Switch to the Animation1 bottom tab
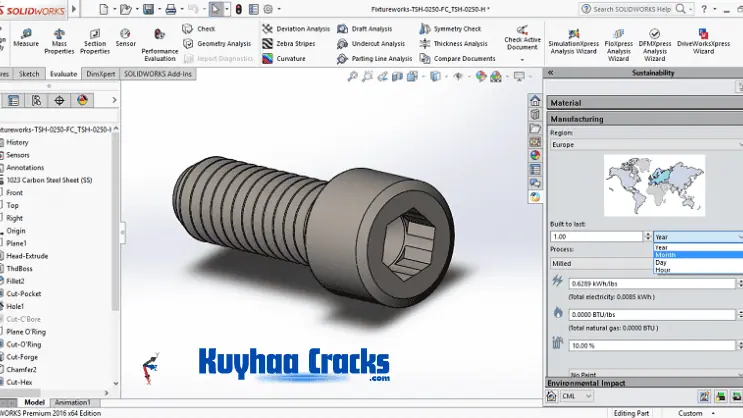Viewport: 743px width, 418px height. click(71, 403)
